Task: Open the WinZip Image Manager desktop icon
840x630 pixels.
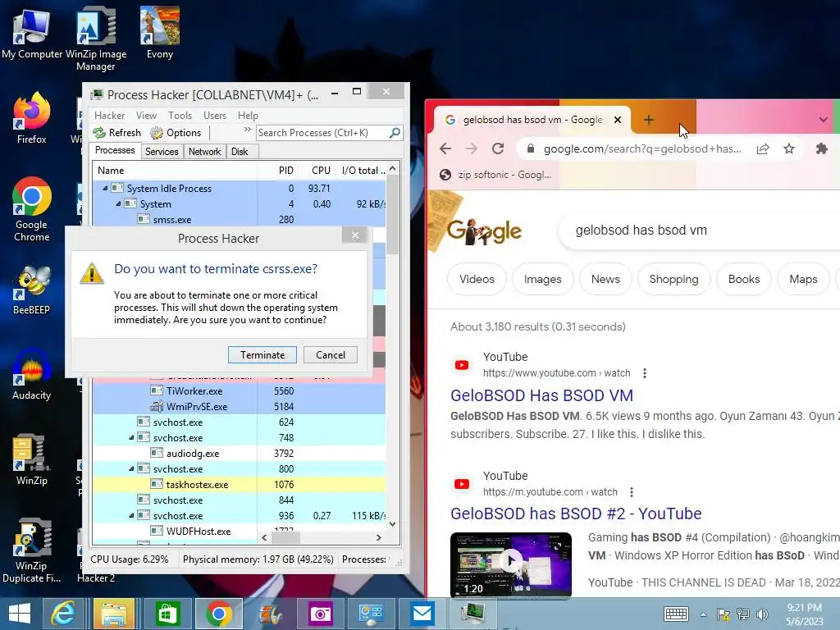Action: point(96,39)
